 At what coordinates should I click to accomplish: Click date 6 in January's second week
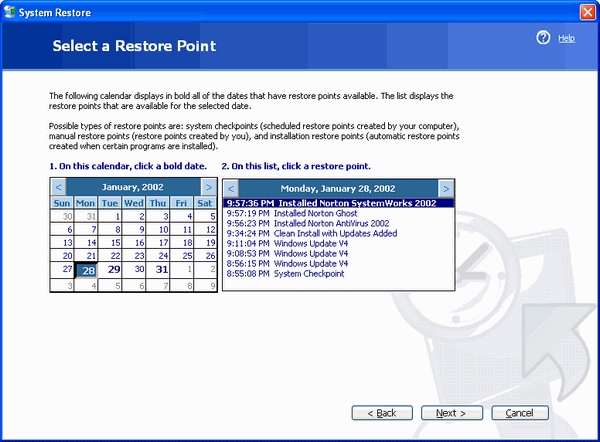(x=62, y=230)
